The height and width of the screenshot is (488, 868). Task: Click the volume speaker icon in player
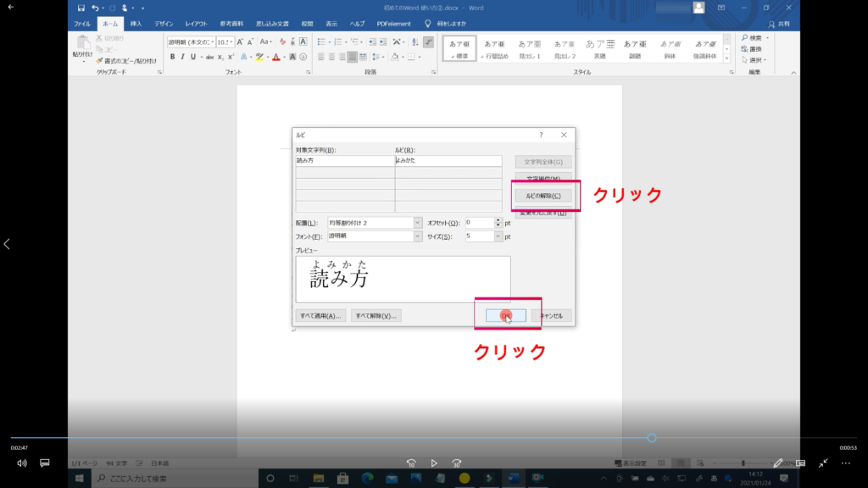pyautogui.click(x=22, y=463)
